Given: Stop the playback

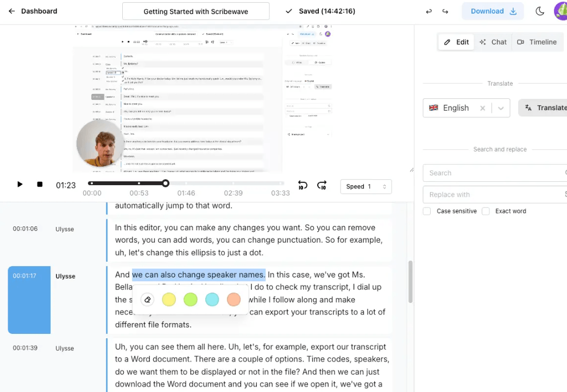Looking at the screenshot, I should pyautogui.click(x=40, y=185).
